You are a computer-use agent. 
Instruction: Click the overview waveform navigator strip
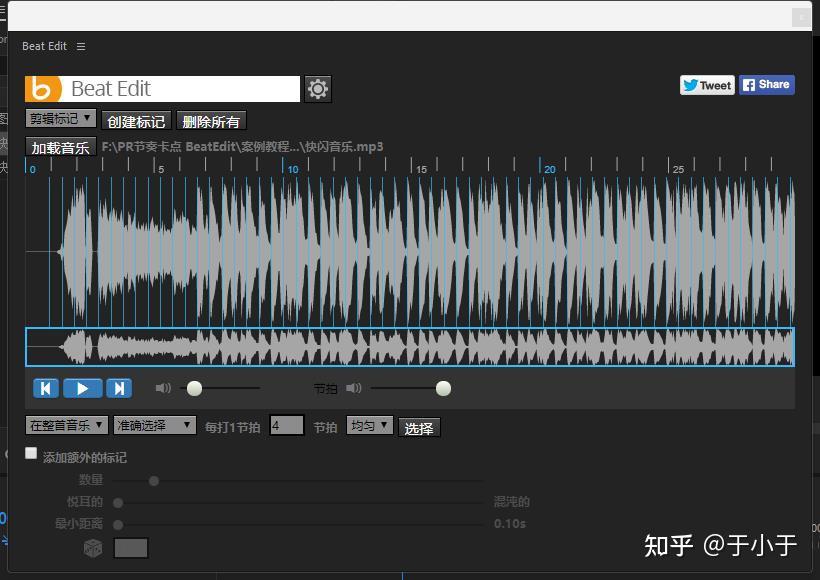[x=410, y=347]
